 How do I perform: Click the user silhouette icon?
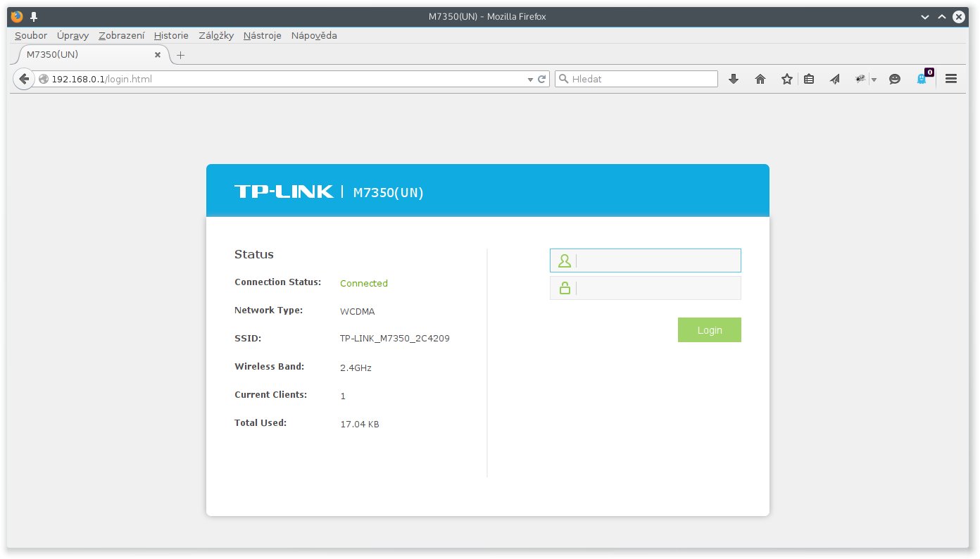coord(565,261)
